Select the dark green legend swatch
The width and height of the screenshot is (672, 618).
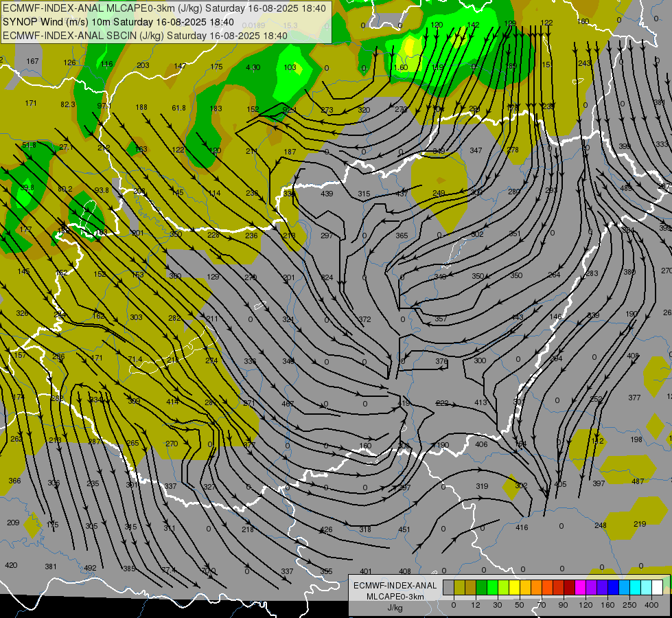[x=482, y=588]
